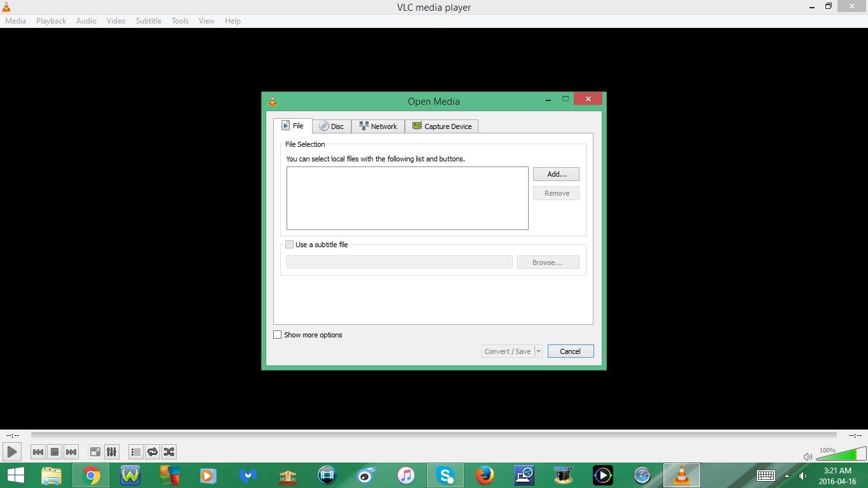Open the Convert/Save dropdown arrow
The height and width of the screenshot is (488, 868).
538,351
